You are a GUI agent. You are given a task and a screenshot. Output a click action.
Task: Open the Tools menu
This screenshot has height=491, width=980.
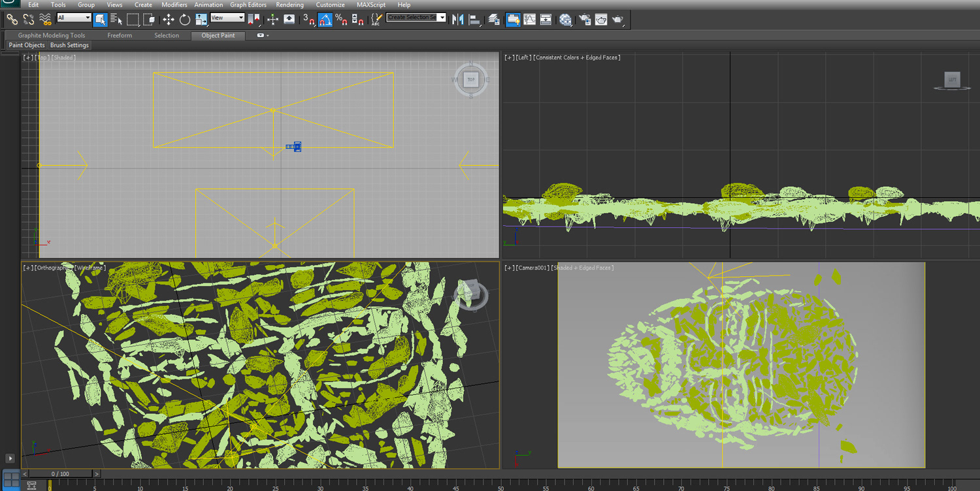(x=58, y=5)
